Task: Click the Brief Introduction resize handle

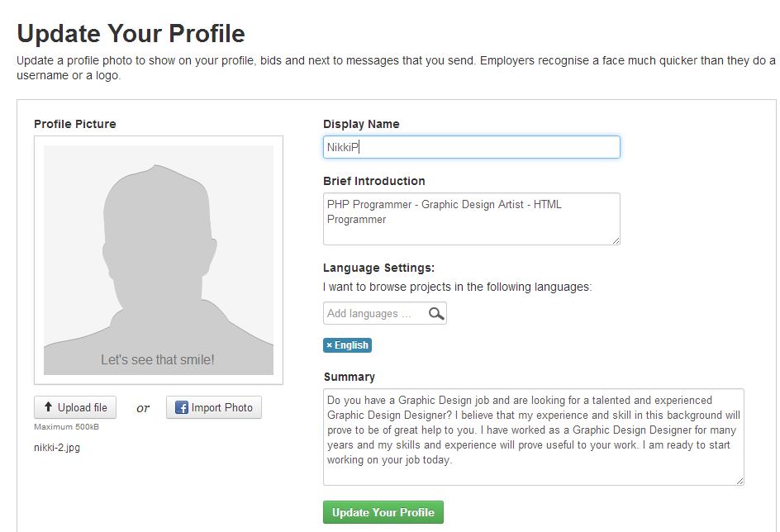Action: coord(616,240)
